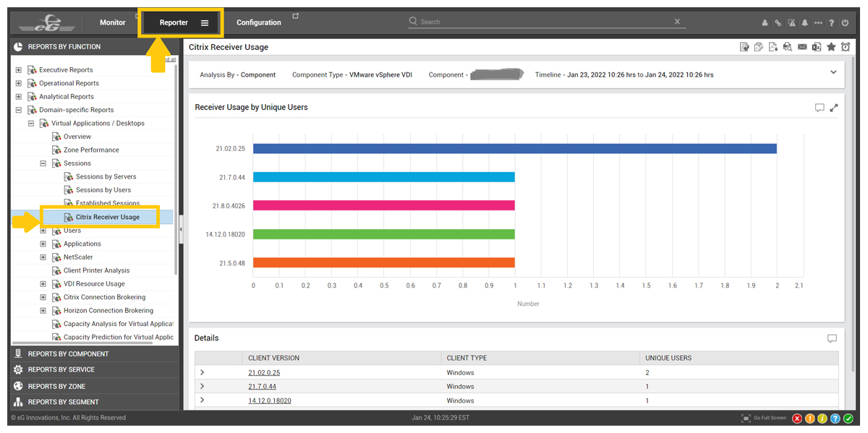Open the help question mark
The width and height of the screenshot is (868, 433).
[x=832, y=23]
